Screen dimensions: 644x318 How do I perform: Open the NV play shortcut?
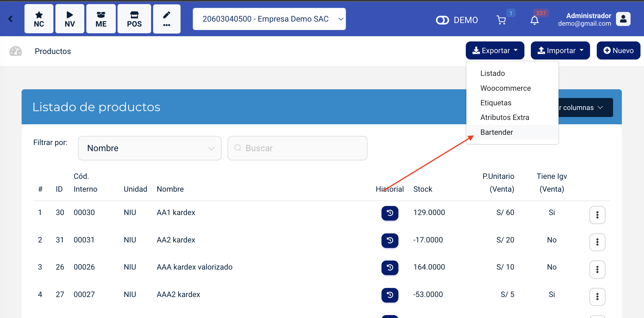point(70,19)
